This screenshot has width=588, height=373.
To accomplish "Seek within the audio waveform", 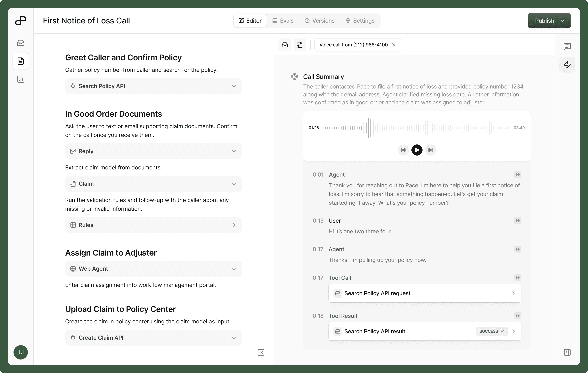I will pyautogui.click(x=416, y=128).
